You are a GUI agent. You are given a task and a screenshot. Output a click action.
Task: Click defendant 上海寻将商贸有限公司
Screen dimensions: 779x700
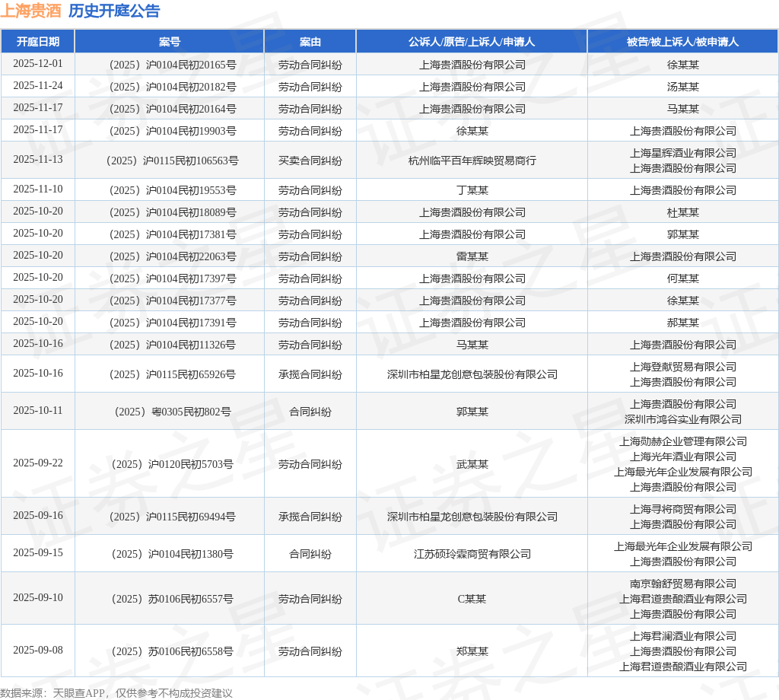(x=682, y=509)
